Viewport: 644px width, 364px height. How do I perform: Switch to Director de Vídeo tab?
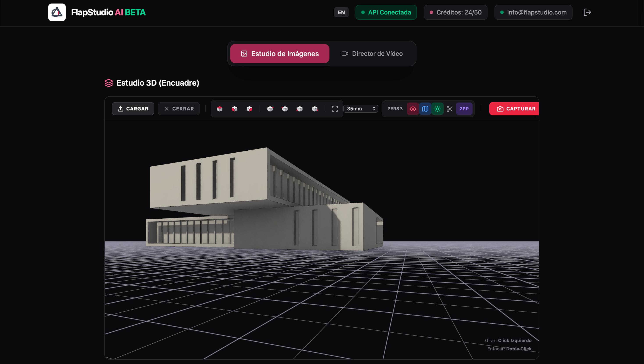pos(372,54)
